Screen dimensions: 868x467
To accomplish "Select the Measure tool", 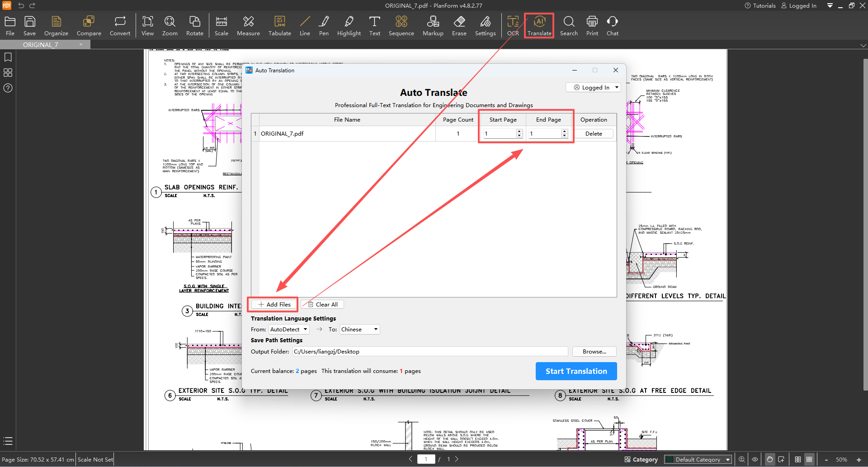I will (x=248, y=26).
